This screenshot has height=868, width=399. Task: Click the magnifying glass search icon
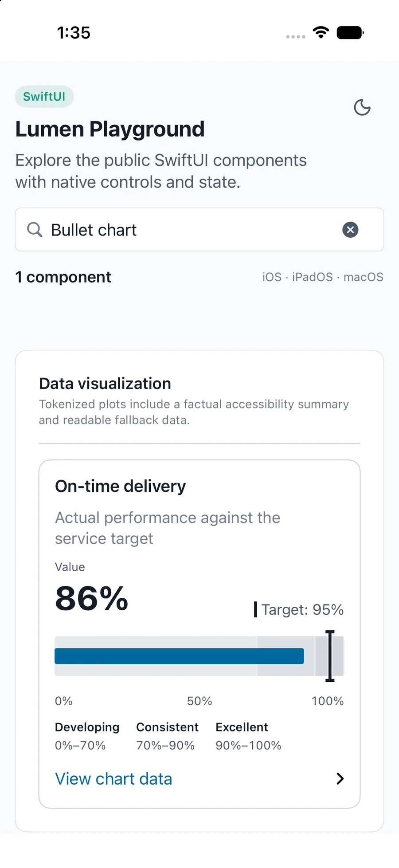tap(35, 230)
